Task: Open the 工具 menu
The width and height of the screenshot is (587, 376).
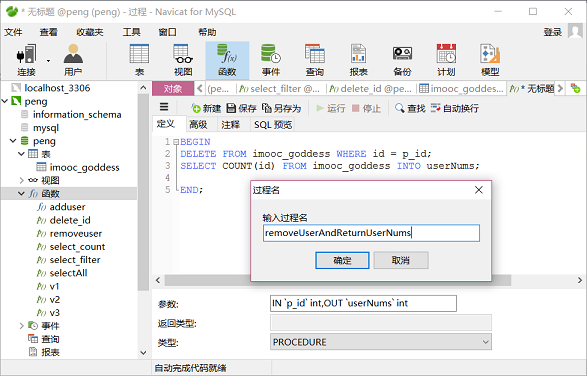Action: tap(131, 32)
